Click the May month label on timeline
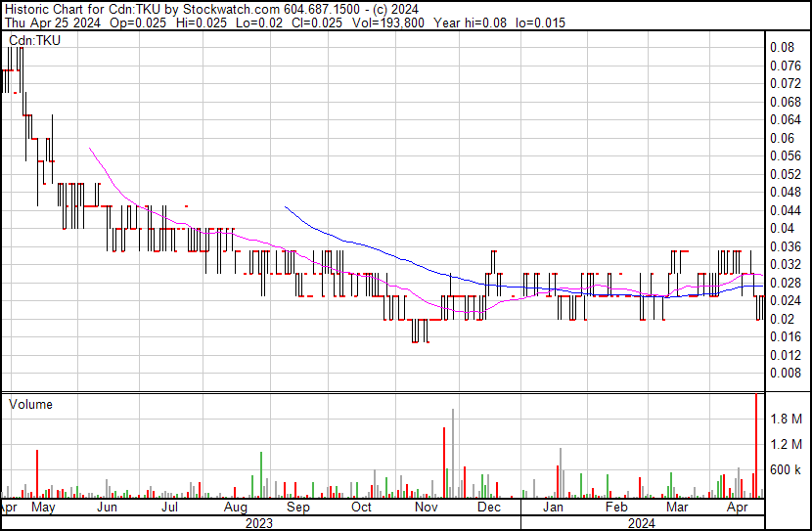This screenshot has height=531, width=812. (44, 508)
